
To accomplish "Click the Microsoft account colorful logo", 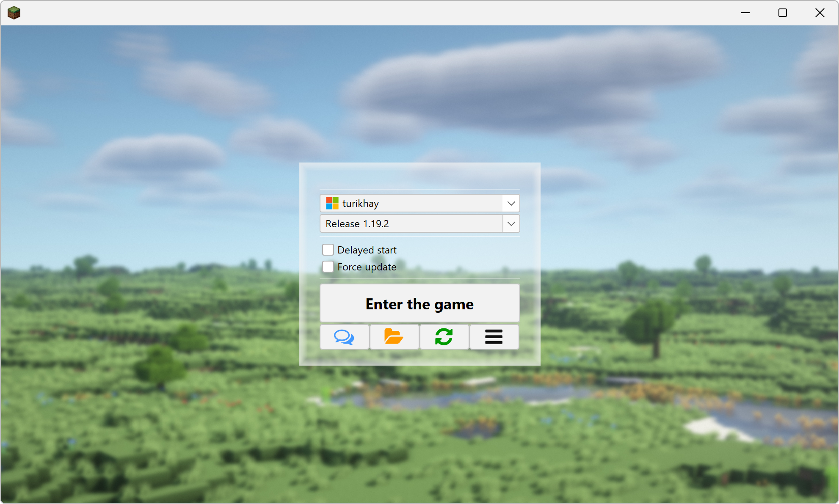I will tap(331, 202).
